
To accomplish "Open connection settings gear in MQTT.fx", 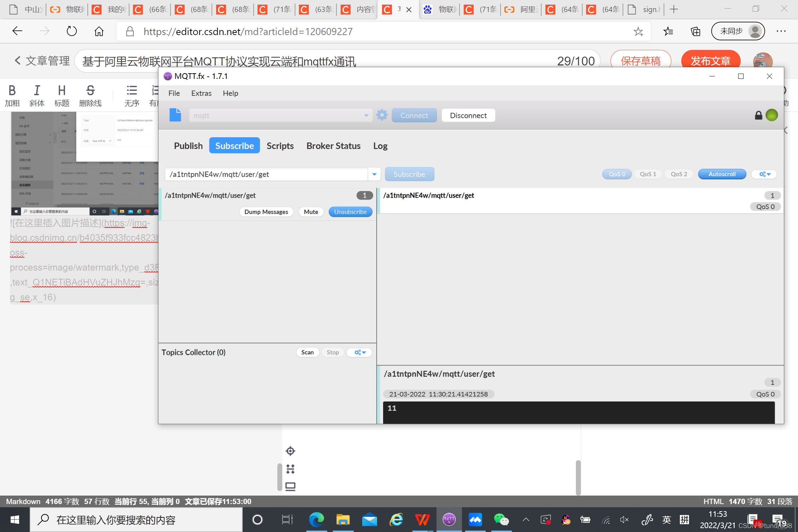I will point(382,115).
